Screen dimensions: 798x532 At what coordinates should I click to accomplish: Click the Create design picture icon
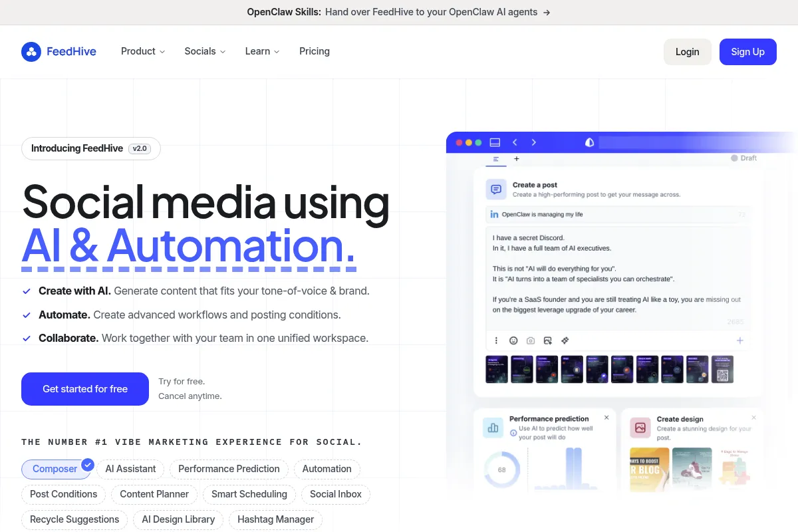click(640, 428)
